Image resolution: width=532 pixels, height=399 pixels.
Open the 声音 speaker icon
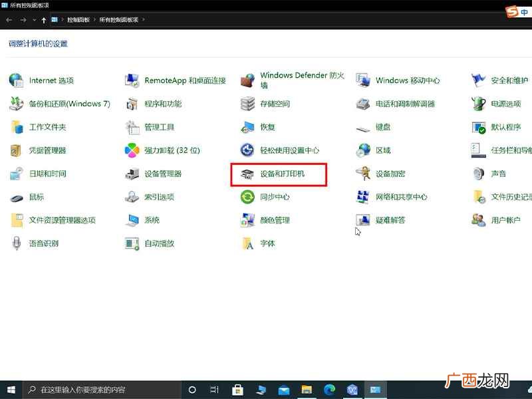click(x=478, y=174)
